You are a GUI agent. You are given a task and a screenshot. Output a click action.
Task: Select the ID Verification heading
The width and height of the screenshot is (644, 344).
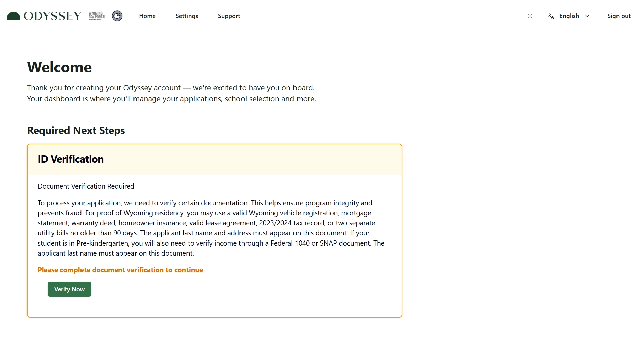(71, 159)
